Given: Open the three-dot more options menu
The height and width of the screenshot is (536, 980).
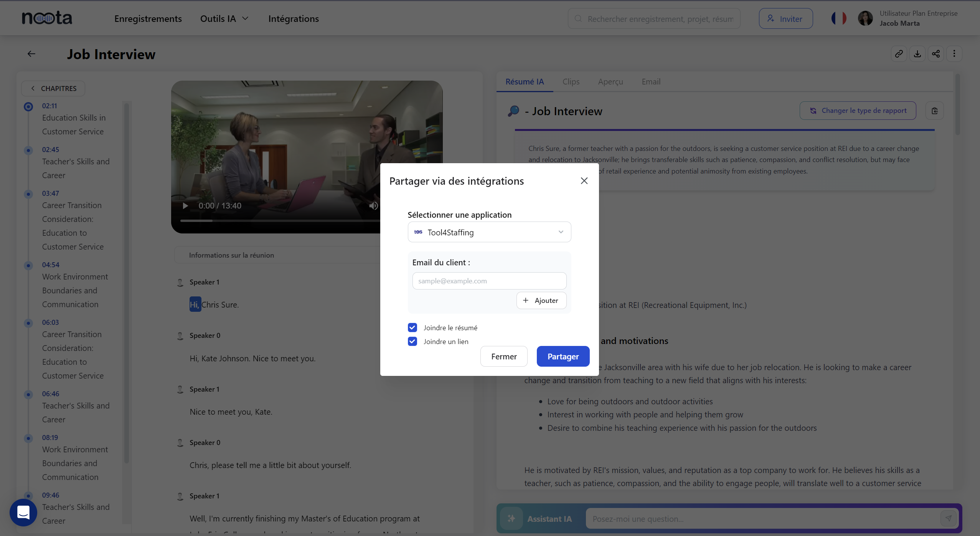Looking at the screenshot, I should coord(954,54).
